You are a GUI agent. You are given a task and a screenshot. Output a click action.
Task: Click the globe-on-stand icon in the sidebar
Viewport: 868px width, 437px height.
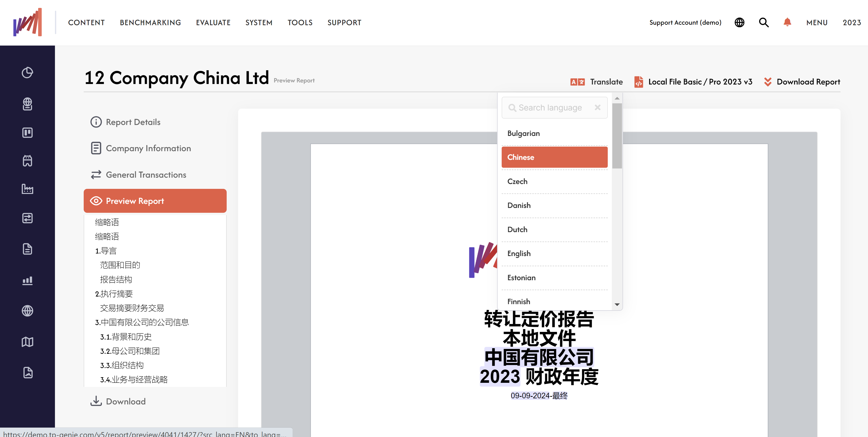point(27,104)
